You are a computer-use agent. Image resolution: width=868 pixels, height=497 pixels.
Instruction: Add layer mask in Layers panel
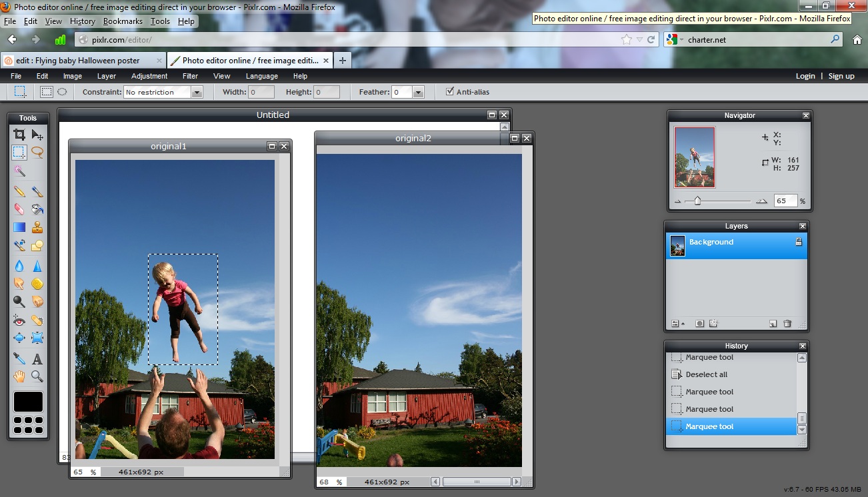700,324
